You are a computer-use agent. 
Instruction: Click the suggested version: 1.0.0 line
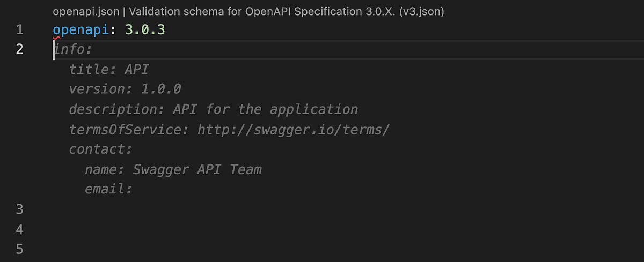pyautogui.click(x=125, y=89)
